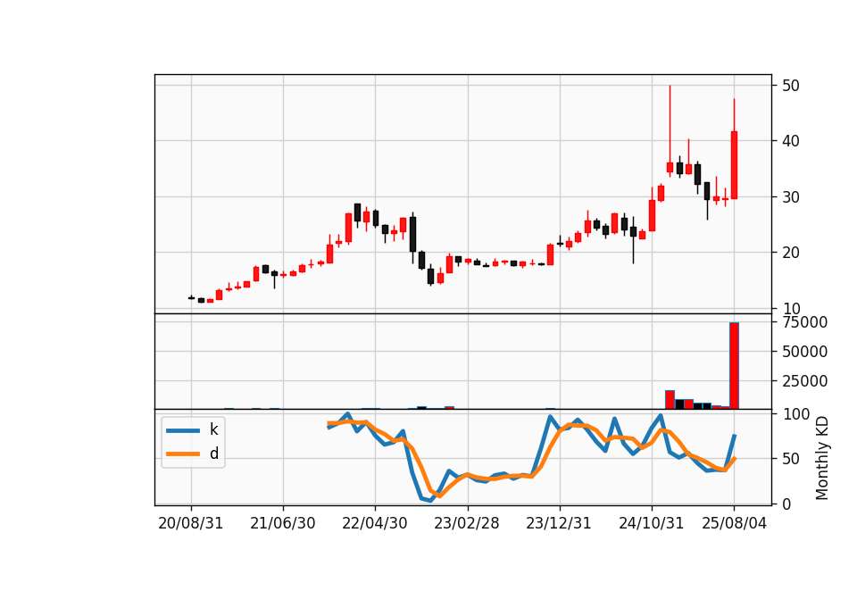This screenshot has width=857, height=616.
Task: Click the 23/12/31 date axis label
Action: (x=559, y=523)
